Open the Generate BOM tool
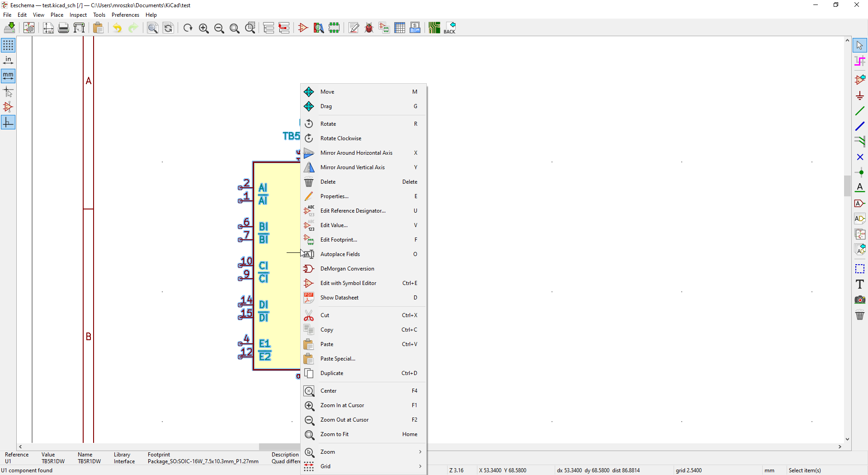Screen dimensions: 868x475 click(x=415, y=28)
